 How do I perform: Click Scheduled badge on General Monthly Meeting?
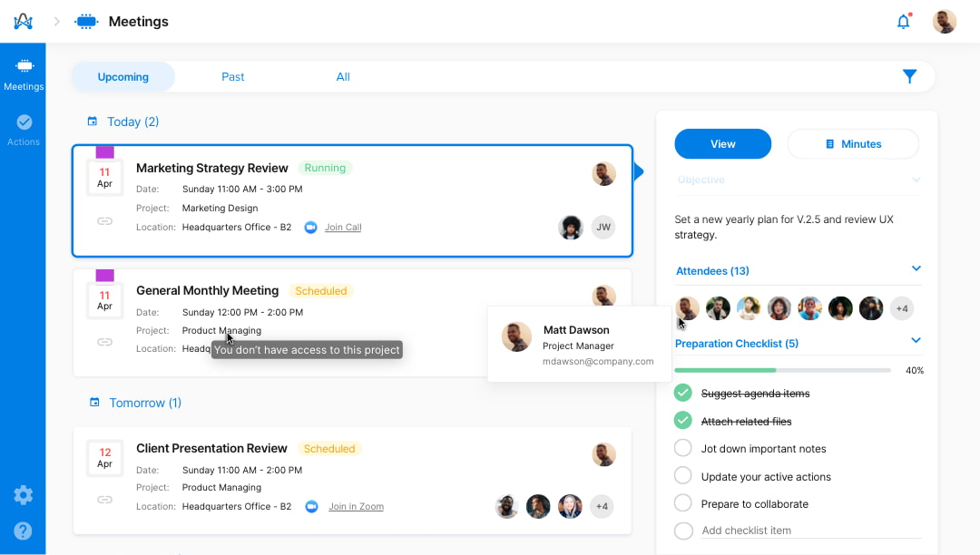(320, 291)
